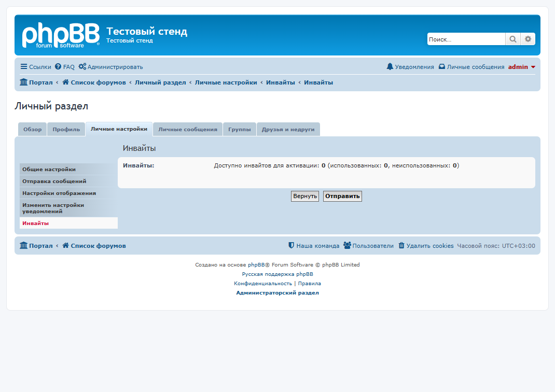Open advanced search gear icon
555x392 pixels.
pos(528,39)
